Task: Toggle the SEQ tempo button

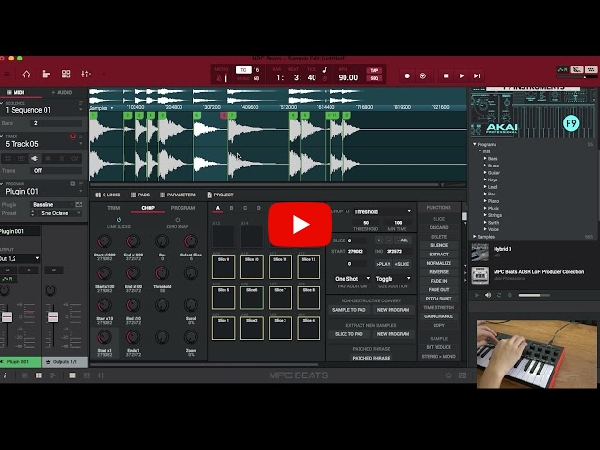Action: tap(374, 78)
